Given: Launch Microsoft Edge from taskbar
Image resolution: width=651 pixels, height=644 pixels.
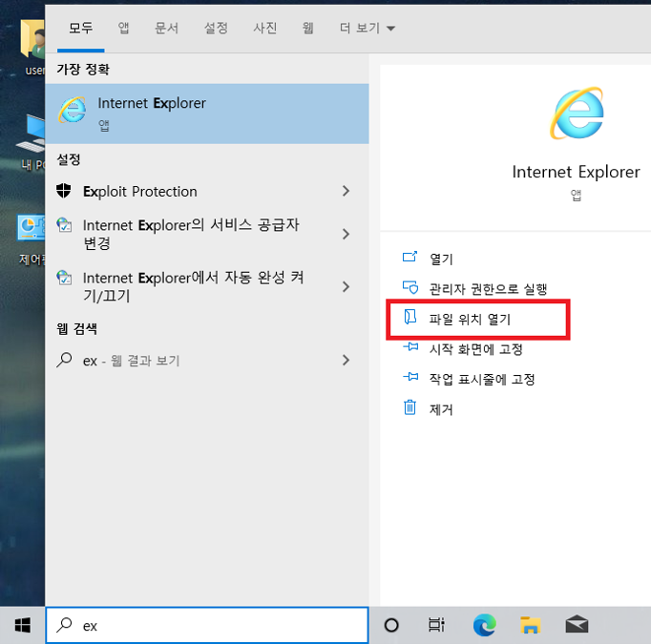Looking at the screenshot, I should coord(484,625).
